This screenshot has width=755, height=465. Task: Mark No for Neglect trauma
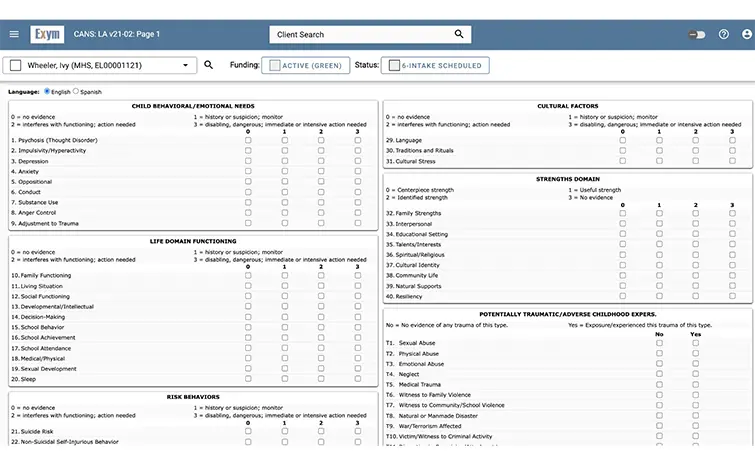pyautogui.click(x=659, y=374)
